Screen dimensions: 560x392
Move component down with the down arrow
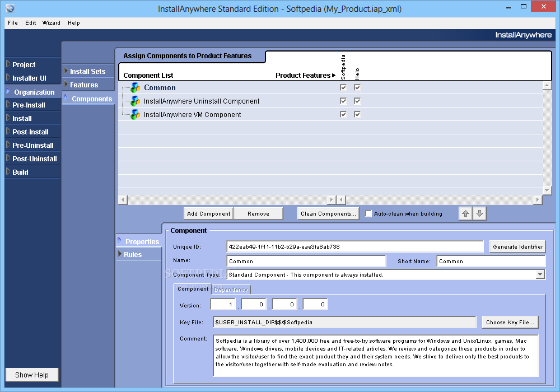coord(480,213)
